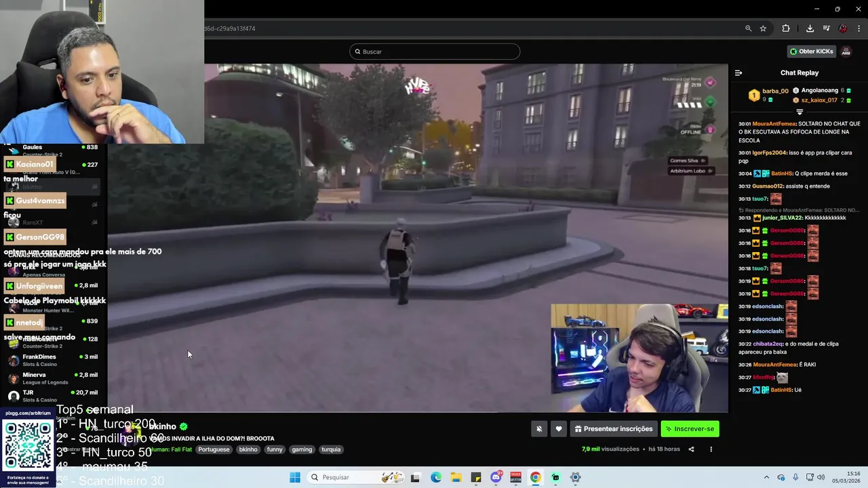This screenshot has height=488, width=868.
Task: Click chat user IgorFps2004
Action: 770,152
